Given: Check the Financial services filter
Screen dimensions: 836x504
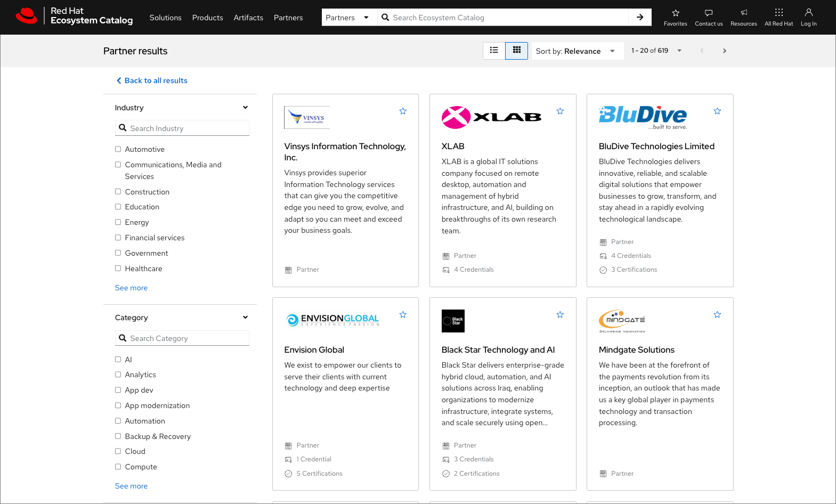Looking at the screenshot, I should pyautogui.click(x=118, y=238).
